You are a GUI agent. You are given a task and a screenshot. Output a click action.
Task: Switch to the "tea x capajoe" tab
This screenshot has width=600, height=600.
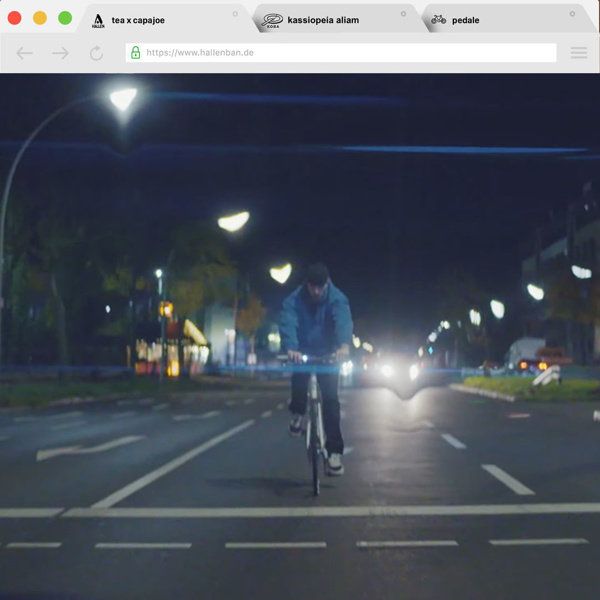click(138, 20)
